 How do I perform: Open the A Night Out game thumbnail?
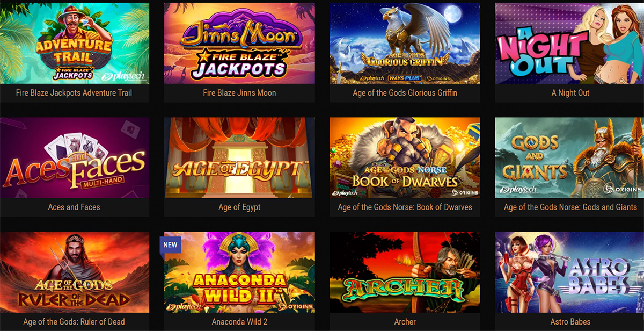click(x=569, y=43)
